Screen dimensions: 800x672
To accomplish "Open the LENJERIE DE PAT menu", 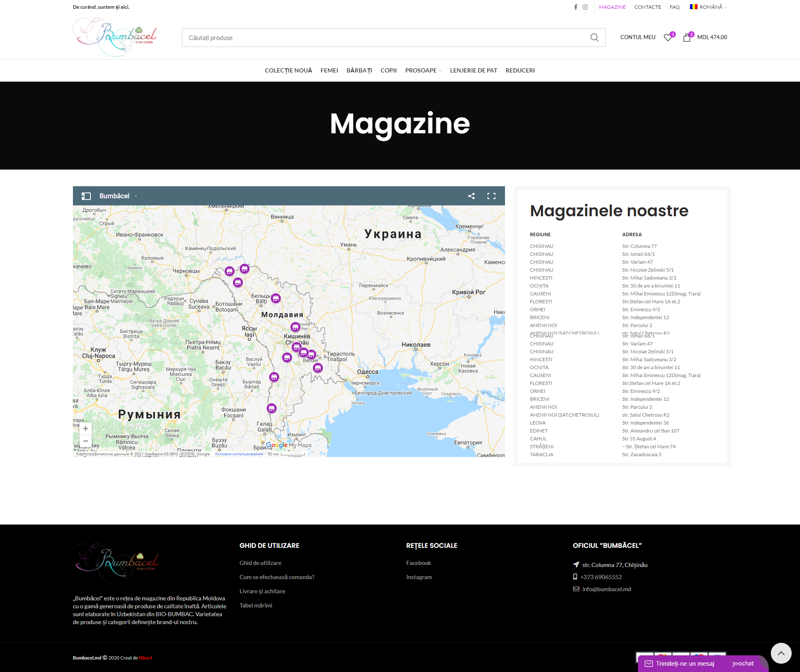I will (473, 70).
